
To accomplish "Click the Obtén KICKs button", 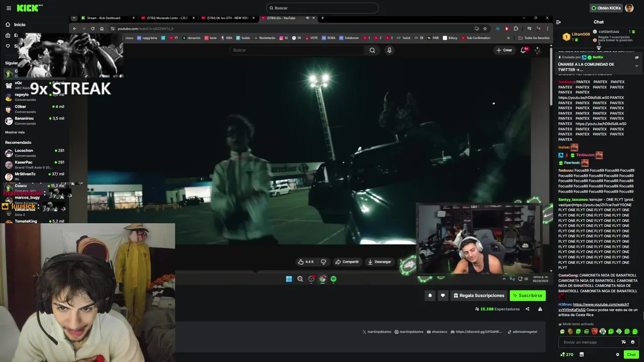I will [606, 8].
